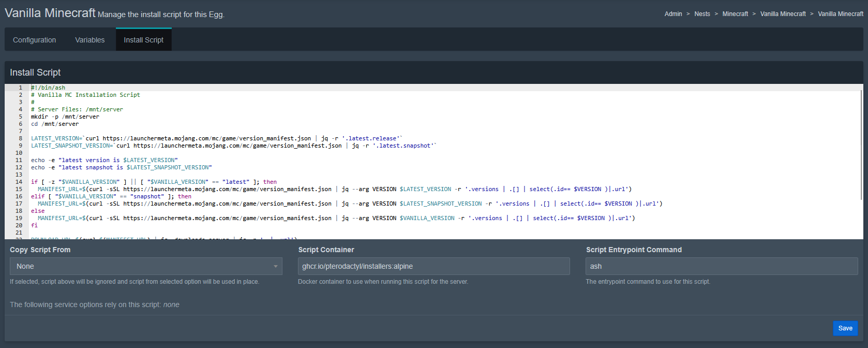The height and width of the screenshot is (348, 868).
Task: Click the 'fi' line in script
Action: [x=34, y=225]
